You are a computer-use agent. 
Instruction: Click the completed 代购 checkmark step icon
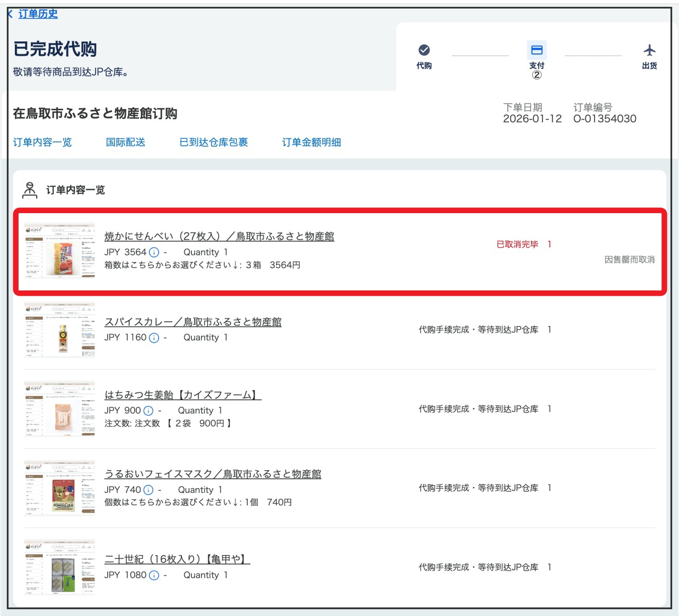point(423,50)
